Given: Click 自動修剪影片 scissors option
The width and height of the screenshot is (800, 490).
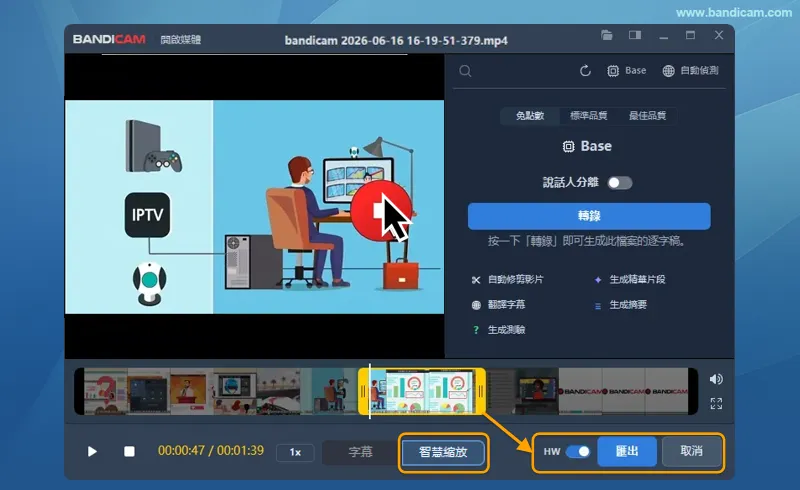Looking at the screenshot, I should tap(508, 279).
